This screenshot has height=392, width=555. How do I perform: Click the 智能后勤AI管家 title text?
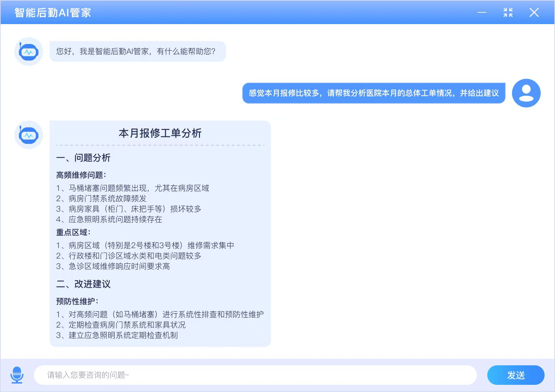tap(51, 12)
